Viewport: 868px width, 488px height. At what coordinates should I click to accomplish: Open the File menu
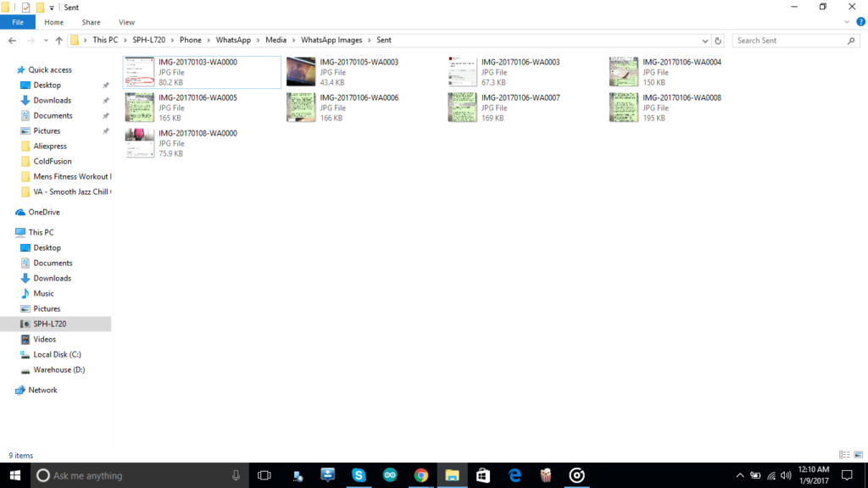(x=18, y=22)
